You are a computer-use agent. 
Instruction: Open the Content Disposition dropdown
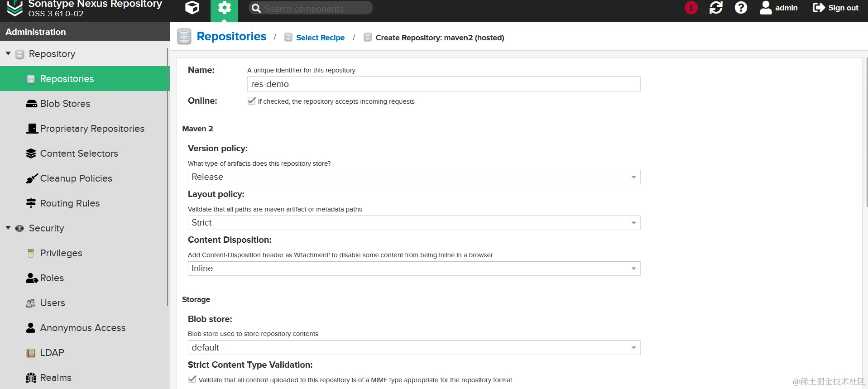pos(414,269)
